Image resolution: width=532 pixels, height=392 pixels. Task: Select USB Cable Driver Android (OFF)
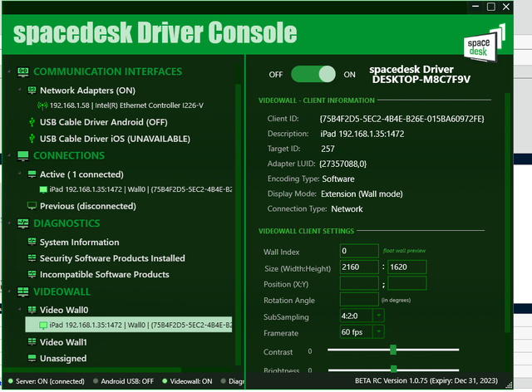(103, 122)
